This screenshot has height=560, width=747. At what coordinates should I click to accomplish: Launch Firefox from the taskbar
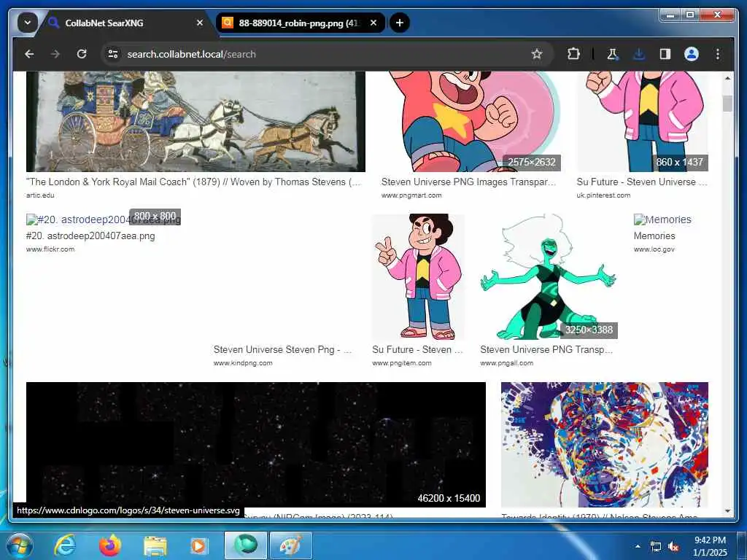(110, 545)
